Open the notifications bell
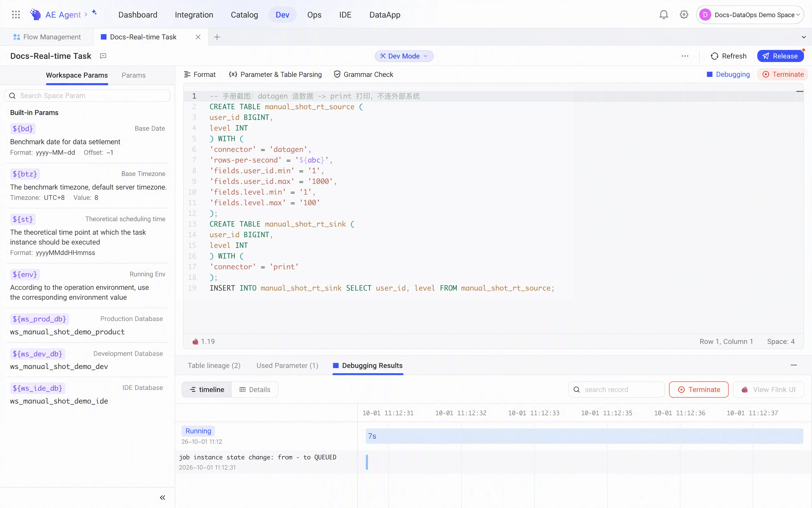Image resolution: width=812 pixels, height=508 pixels. (663, 14)
